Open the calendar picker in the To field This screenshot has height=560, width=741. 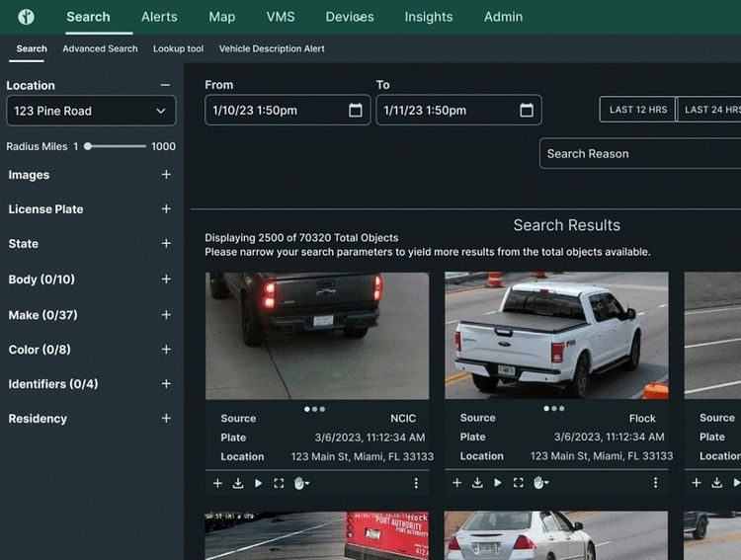click(527, 111)
